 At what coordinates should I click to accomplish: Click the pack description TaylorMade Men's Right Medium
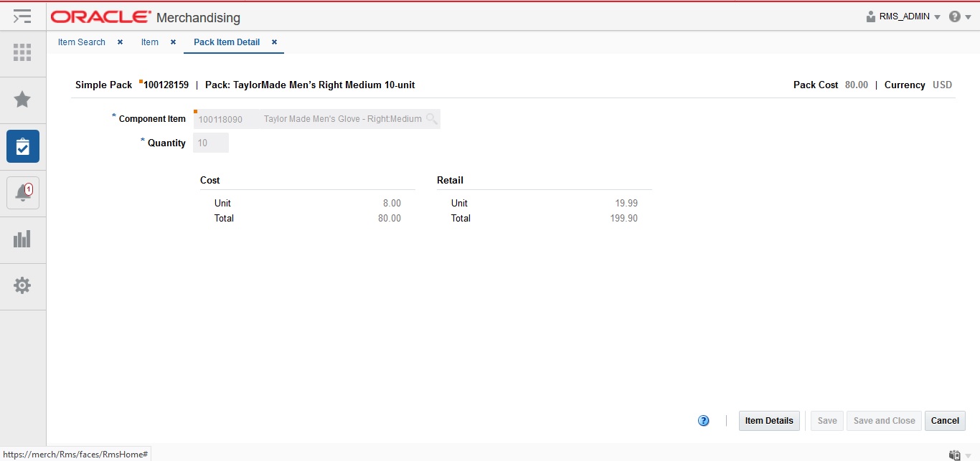point(310,85)
